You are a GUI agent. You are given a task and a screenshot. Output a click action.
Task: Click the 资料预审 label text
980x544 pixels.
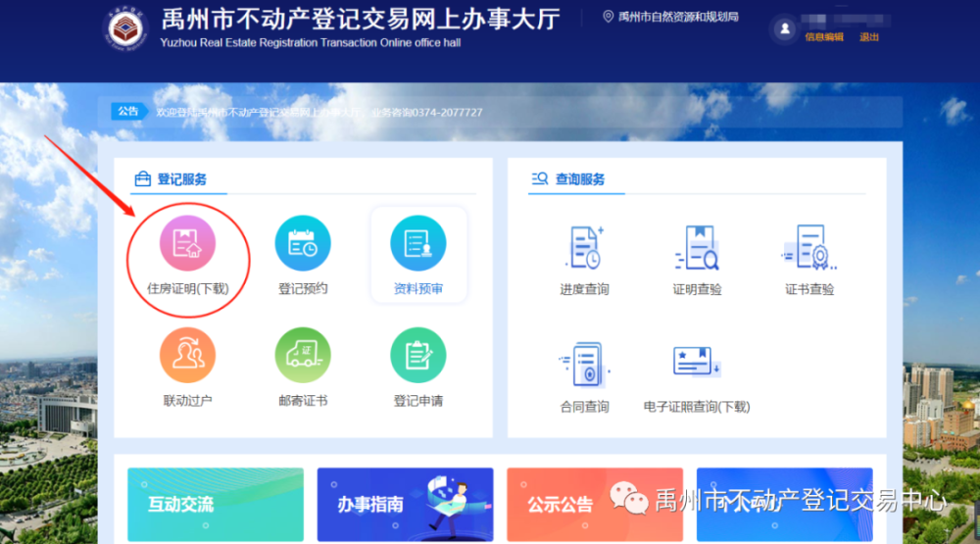click(x=418, y=289)
